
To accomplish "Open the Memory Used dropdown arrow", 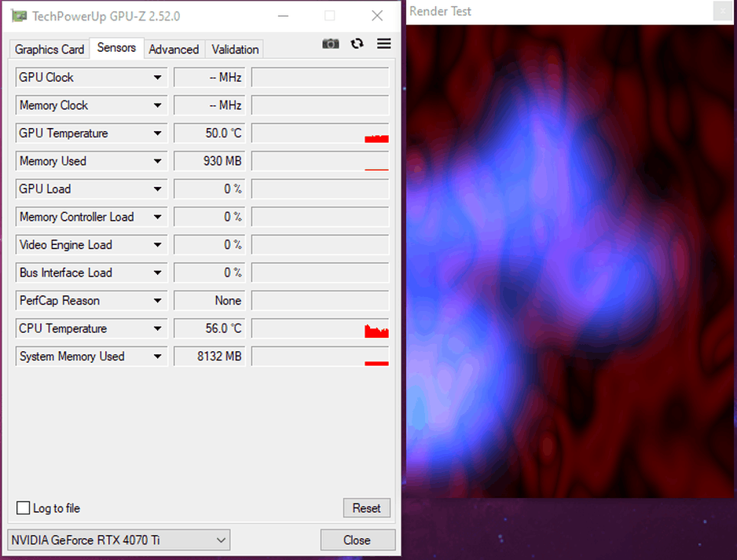I will pyautogui.click(x=157, y=161).
